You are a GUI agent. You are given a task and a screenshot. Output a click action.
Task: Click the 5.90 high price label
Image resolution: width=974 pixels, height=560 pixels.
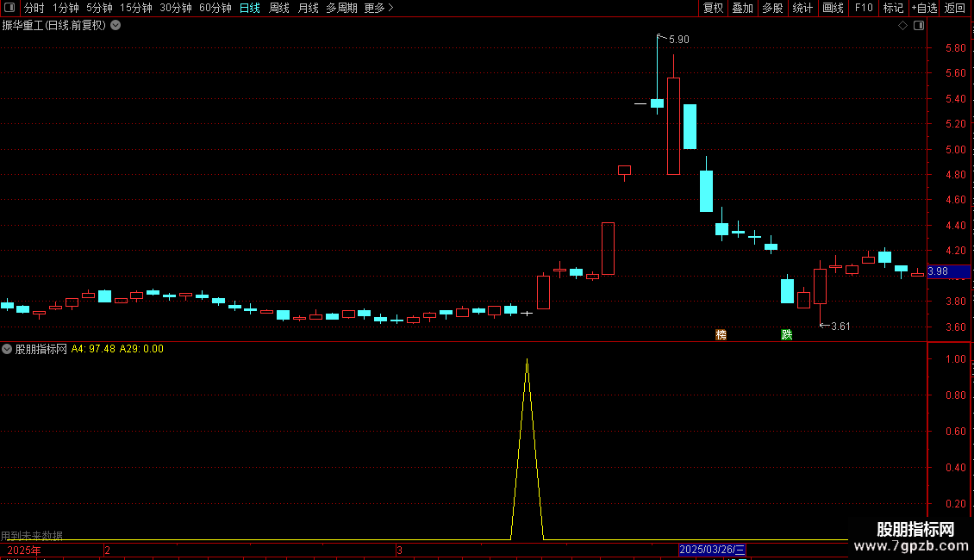tap(679, 40)
